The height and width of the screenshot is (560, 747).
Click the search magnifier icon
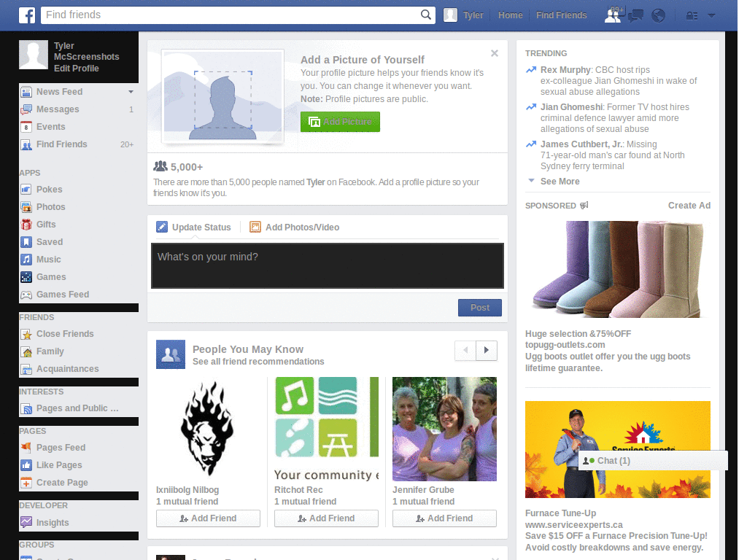tap(425, 15)
